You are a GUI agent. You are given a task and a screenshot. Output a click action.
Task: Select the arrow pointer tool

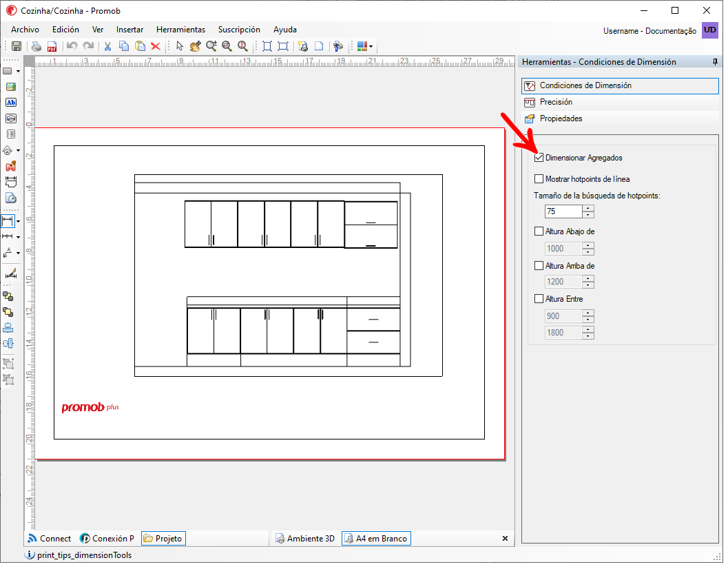click(x=180, y=46)
